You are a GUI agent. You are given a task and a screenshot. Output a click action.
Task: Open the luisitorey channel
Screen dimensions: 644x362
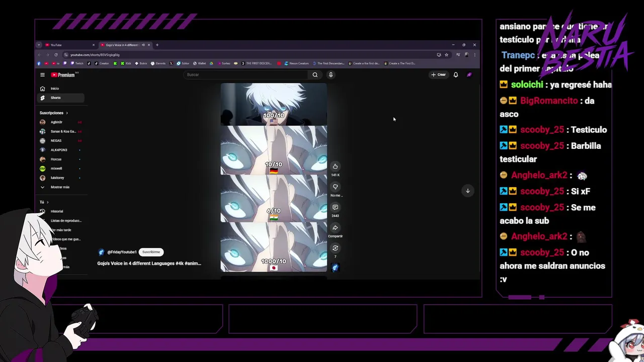61,178
